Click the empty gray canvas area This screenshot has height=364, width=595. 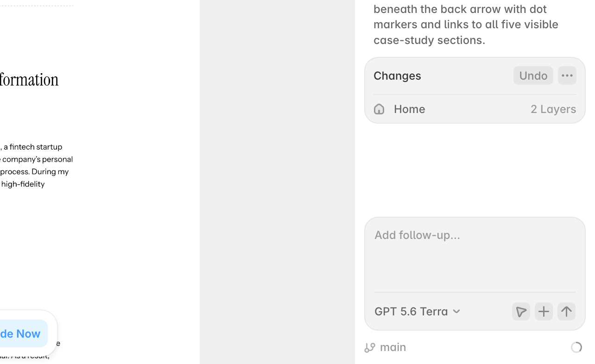tap(277, 182)
